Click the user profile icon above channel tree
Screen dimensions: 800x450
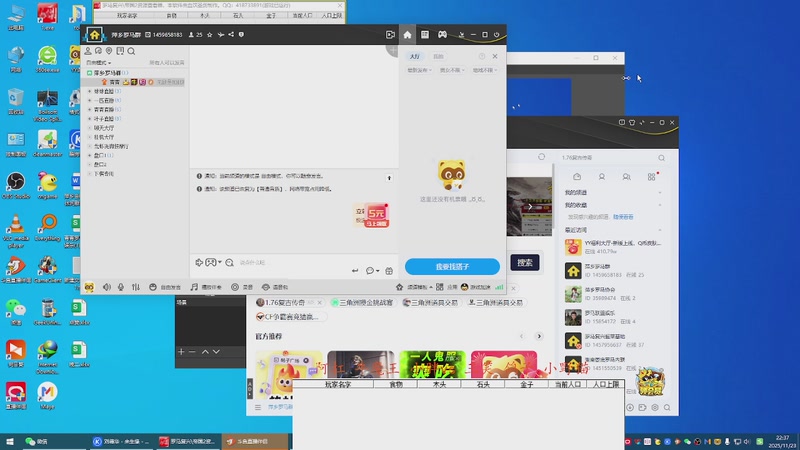(x=88, y=51)
